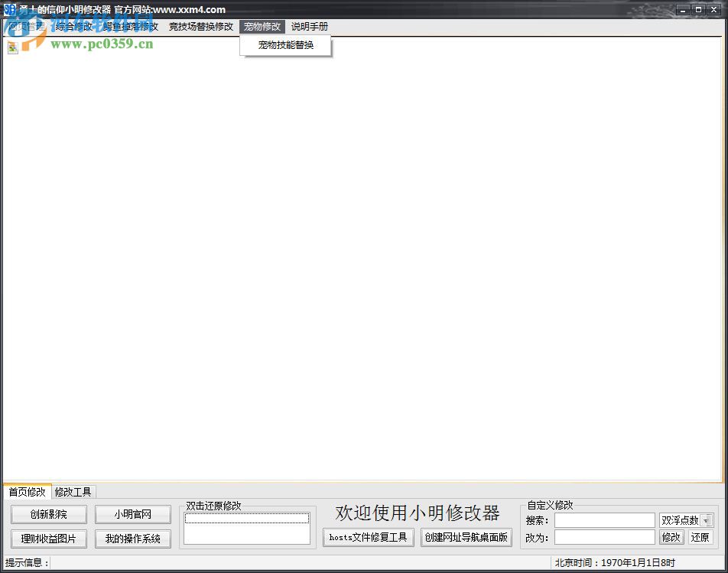The image size is (728, 573).
Task: Close the 小明修改器 window
Action: [x=714, y=10]
